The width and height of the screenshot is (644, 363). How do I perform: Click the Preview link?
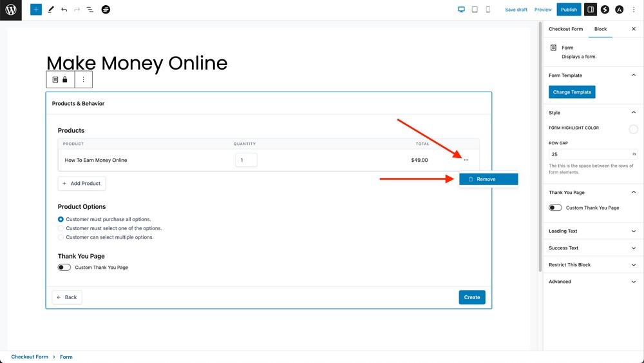pos(543,10)
